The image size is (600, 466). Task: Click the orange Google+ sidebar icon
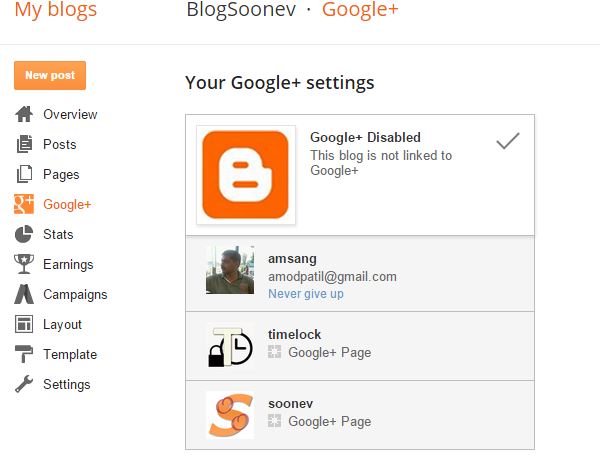pos(24,204)
